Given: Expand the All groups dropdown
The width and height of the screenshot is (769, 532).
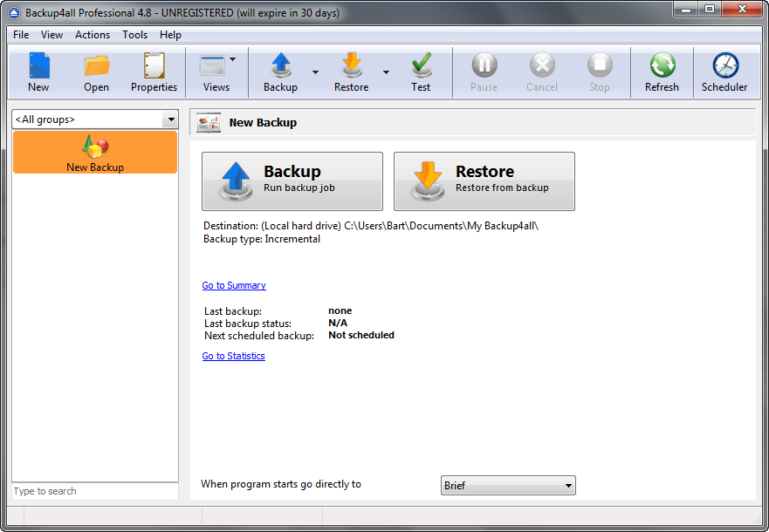Looking at the screenshot, I should coord(171,119).
